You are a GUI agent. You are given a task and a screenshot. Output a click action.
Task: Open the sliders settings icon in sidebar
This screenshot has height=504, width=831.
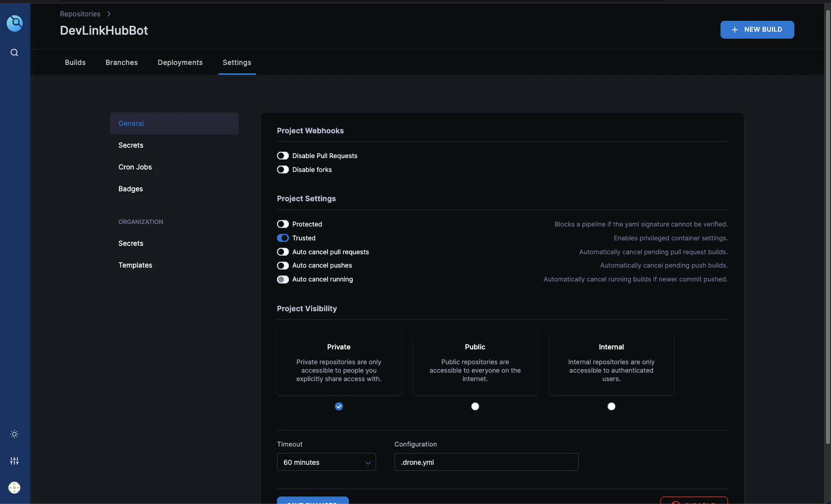[x=14, y=461]
